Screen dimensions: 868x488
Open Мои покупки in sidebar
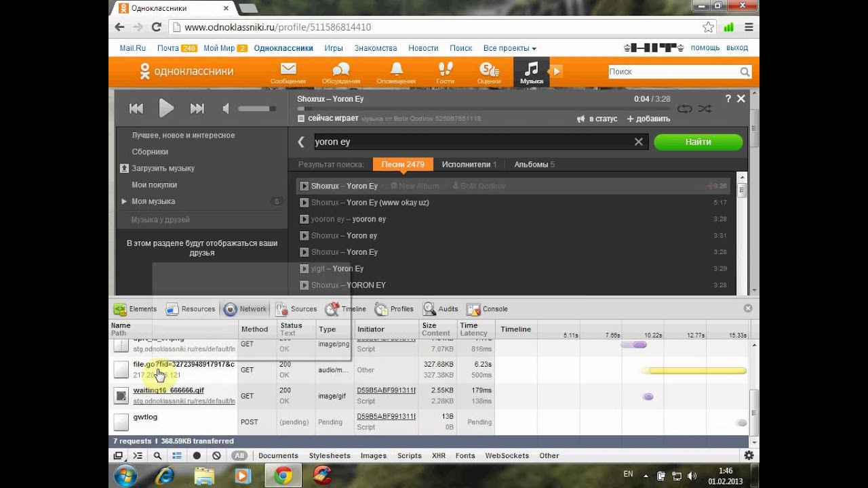155,184
